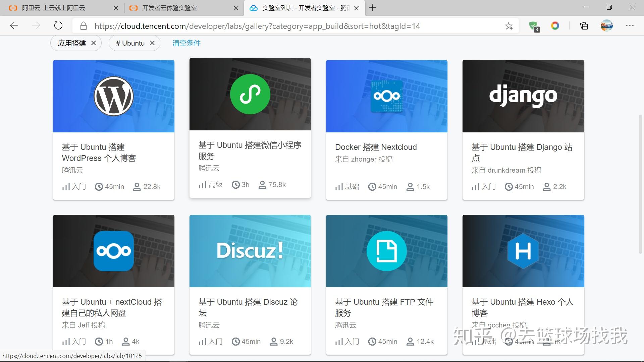Open the WordPress logo card image

[114, 96]
